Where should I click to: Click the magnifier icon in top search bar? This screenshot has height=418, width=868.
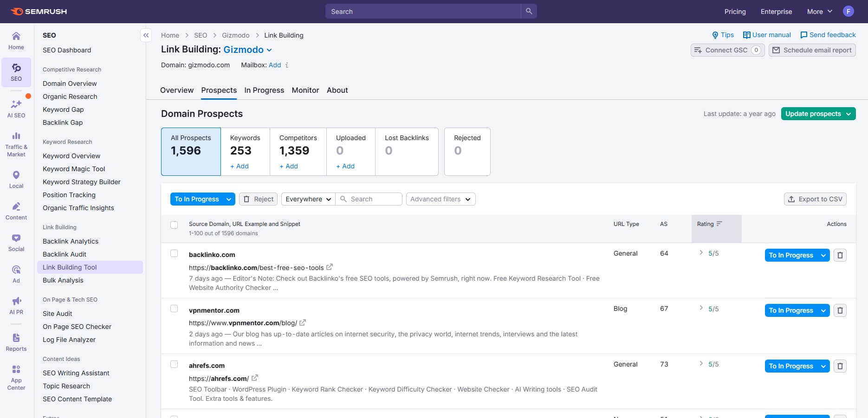coord(529,12)
